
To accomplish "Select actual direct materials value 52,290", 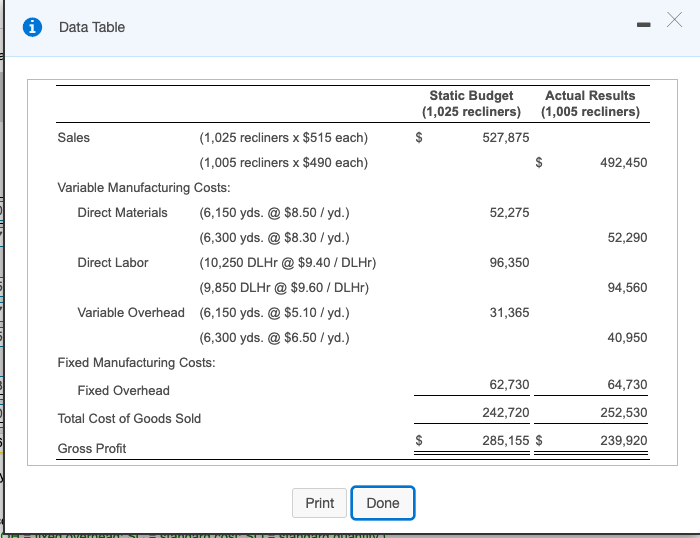I will point(627,238).
